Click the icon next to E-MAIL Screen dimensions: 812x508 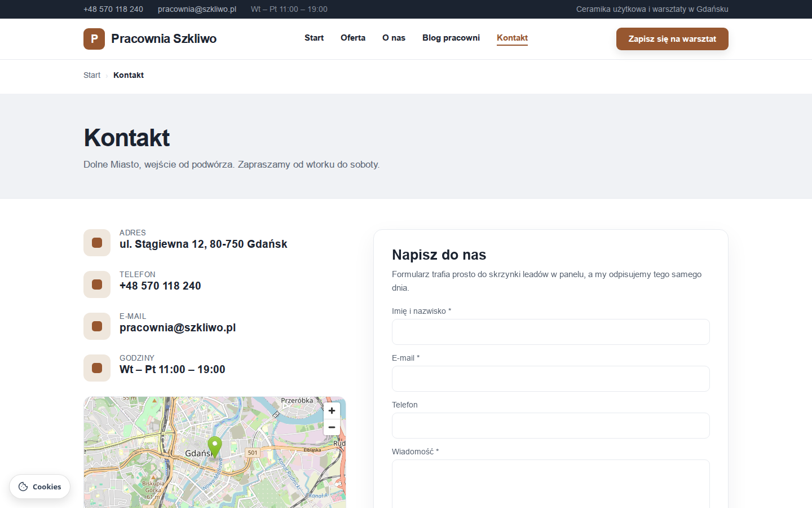pos(97,326)
